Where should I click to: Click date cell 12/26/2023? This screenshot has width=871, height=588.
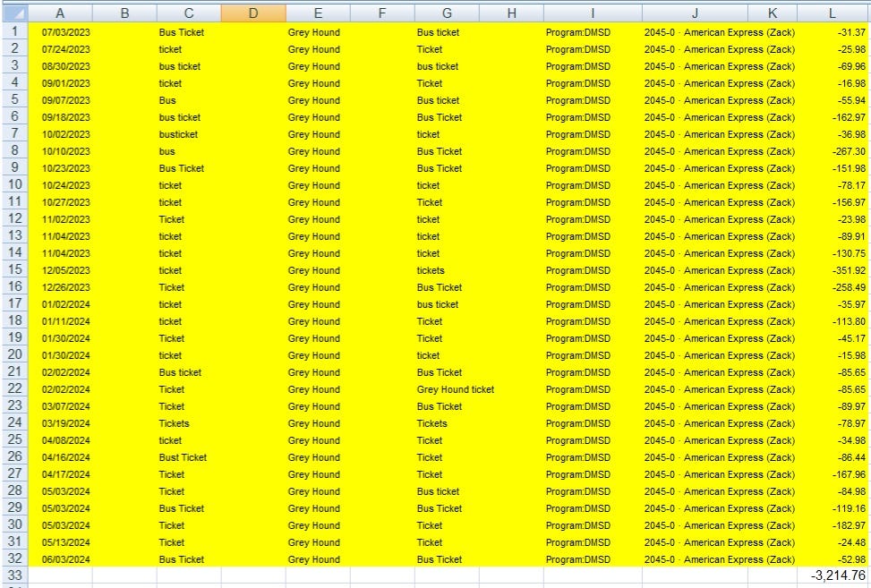[x=60, y=287]
